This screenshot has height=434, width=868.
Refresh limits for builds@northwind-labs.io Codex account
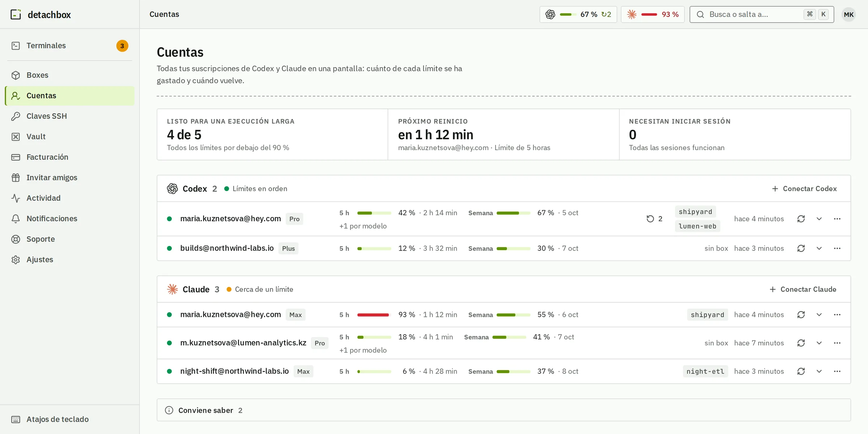[x=801, y=248]
